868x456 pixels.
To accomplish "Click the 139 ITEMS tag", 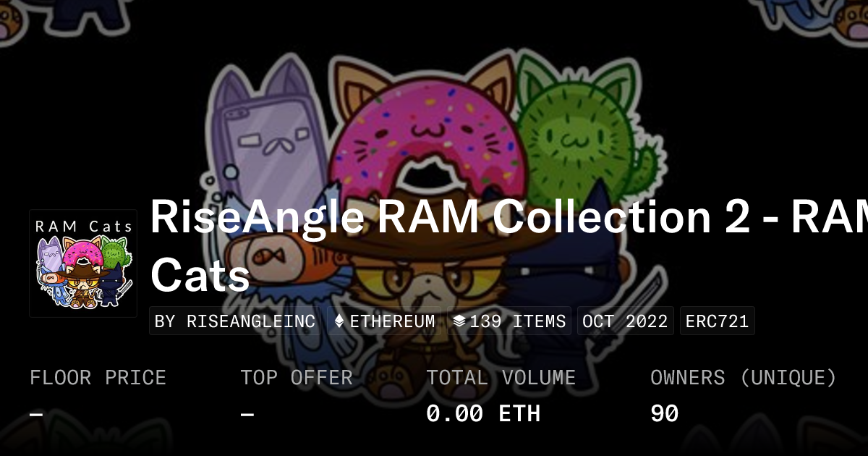I will (509, 321).
